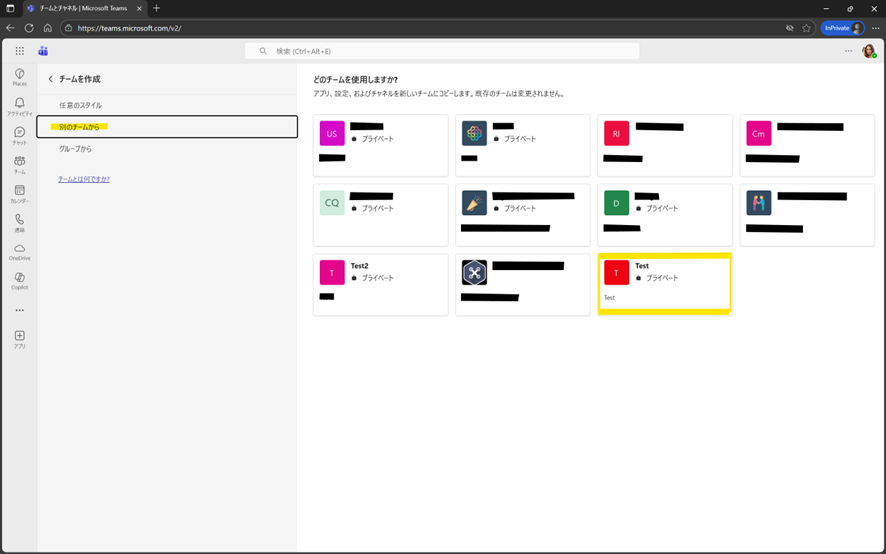Viewport: 886px width, 554px height.
Task: Open the tab actions menu icon
Action: click(10, 8)
